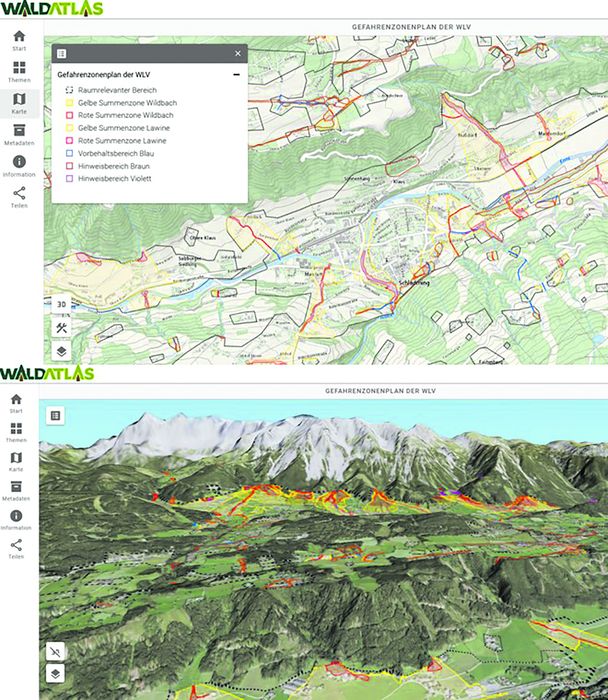Open Information in the upper sidebar
This screenshot has height=700, width=608.
pyautogui.click(x=20, y=166)
